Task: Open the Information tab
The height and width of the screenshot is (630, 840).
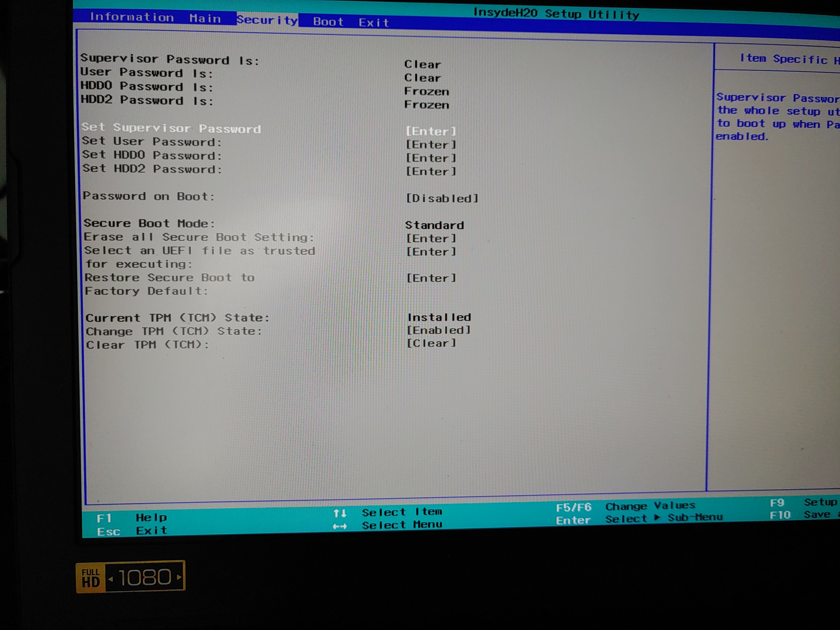Action: point(132,17)
